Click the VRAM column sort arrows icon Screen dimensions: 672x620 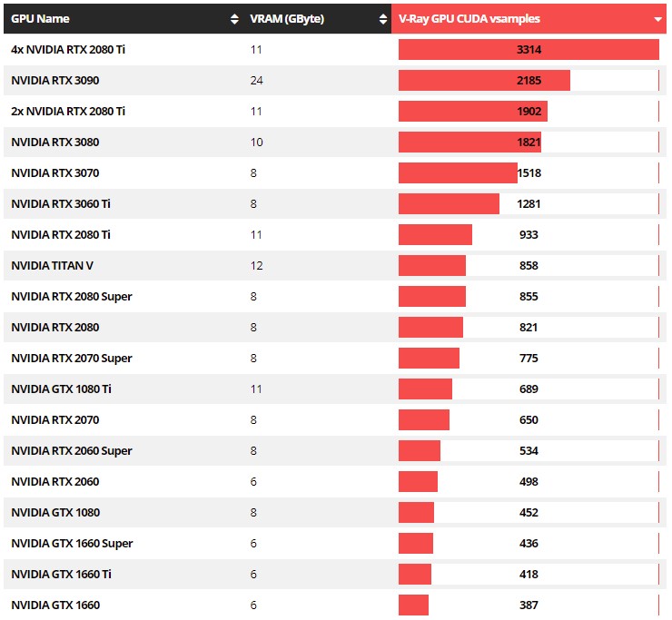384,18
